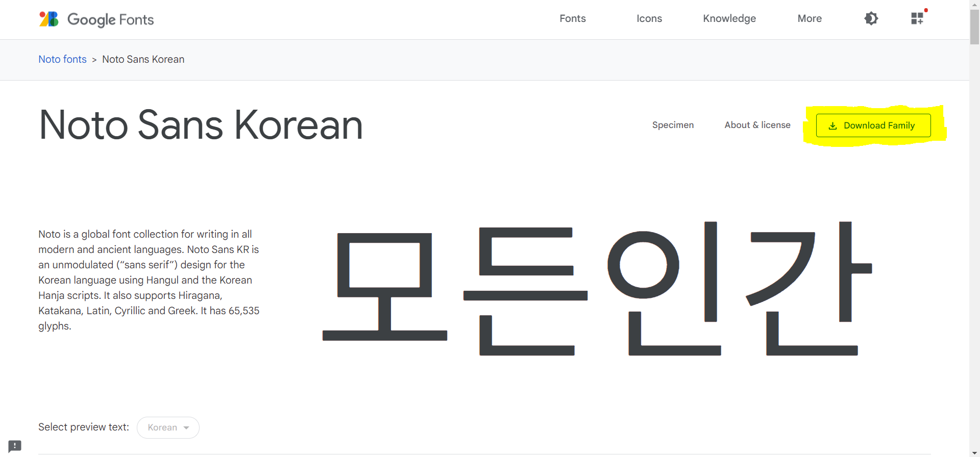
Task: Click the Google Fonts logo
Action: click(96, 19)
